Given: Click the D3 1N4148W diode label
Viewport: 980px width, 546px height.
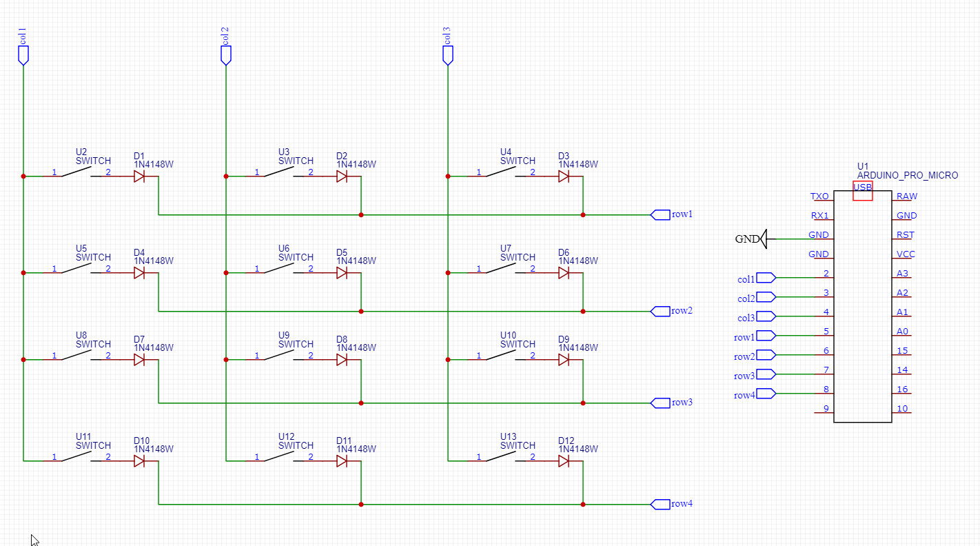Looking at the screenshot, I should tap(578, 160).
